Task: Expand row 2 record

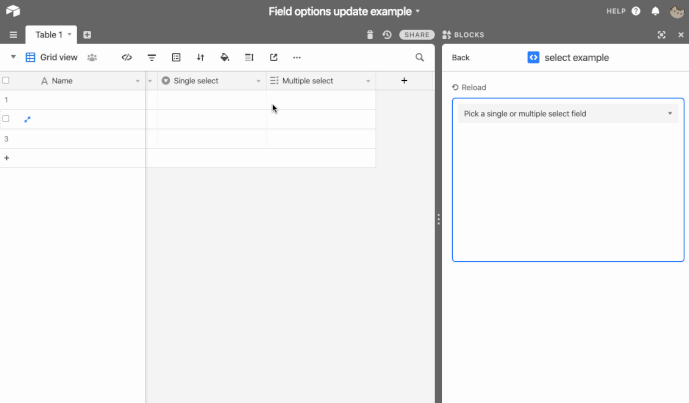Action: point(27,119)
